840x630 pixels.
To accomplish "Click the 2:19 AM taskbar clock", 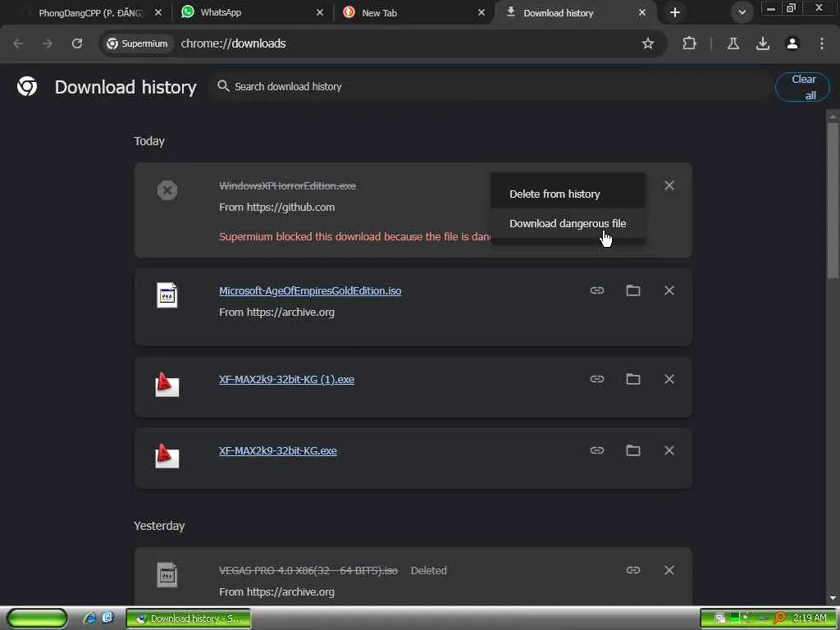I will click(x=810, y=618).
